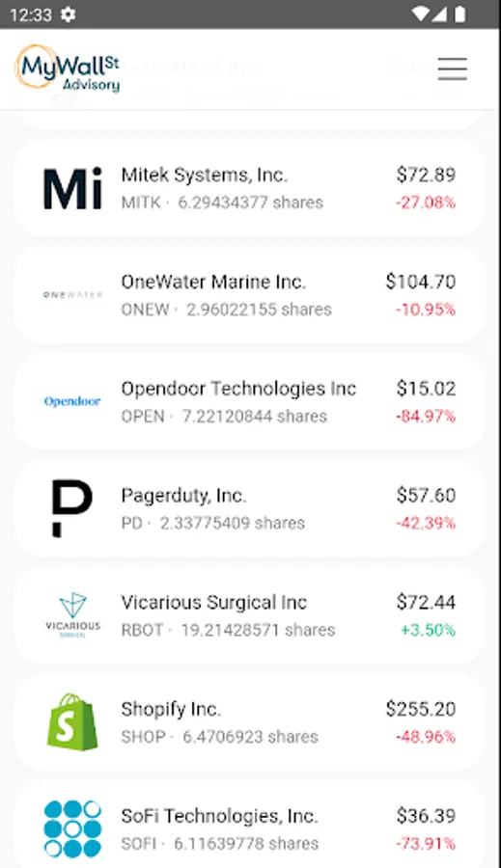View SoFi Technologies, Inc. details
This screenshot has height=868, width=501.
249,825
